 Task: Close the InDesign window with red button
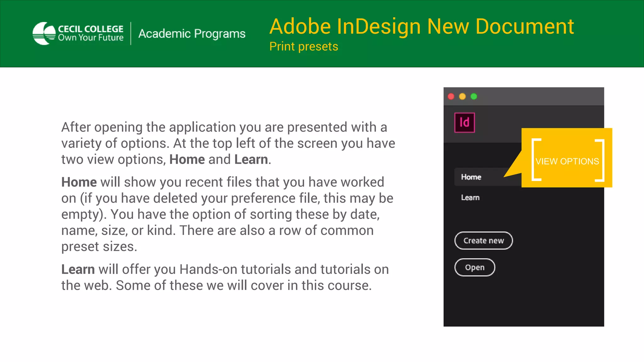[x=451, y=96]
